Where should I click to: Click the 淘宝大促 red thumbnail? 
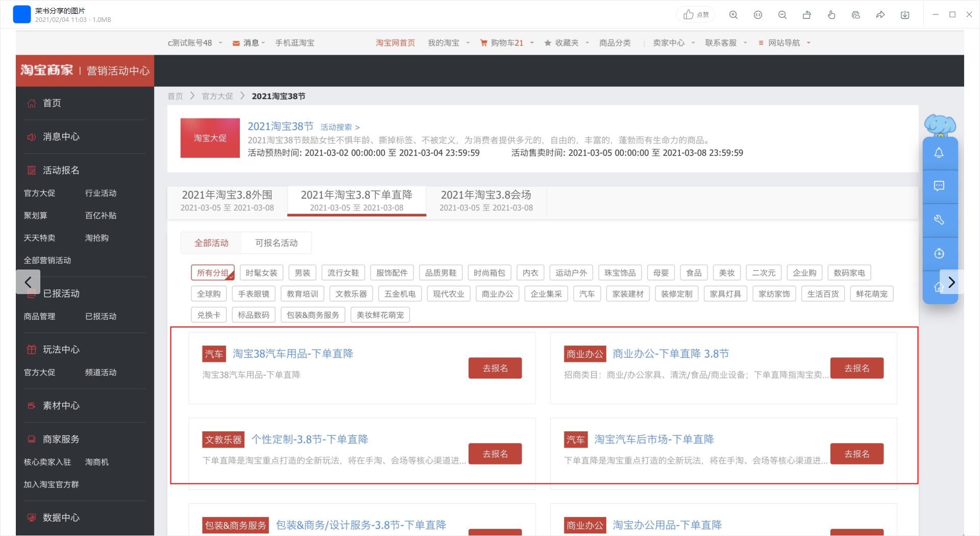(x=210, y=138)
